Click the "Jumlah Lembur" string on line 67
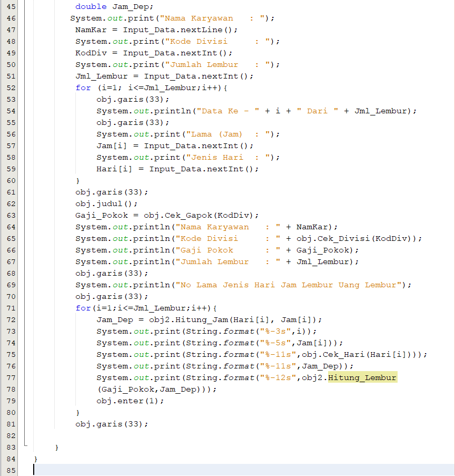Image resolution: width=455 pixels, height=476 pixels. (x=228, y=261)
